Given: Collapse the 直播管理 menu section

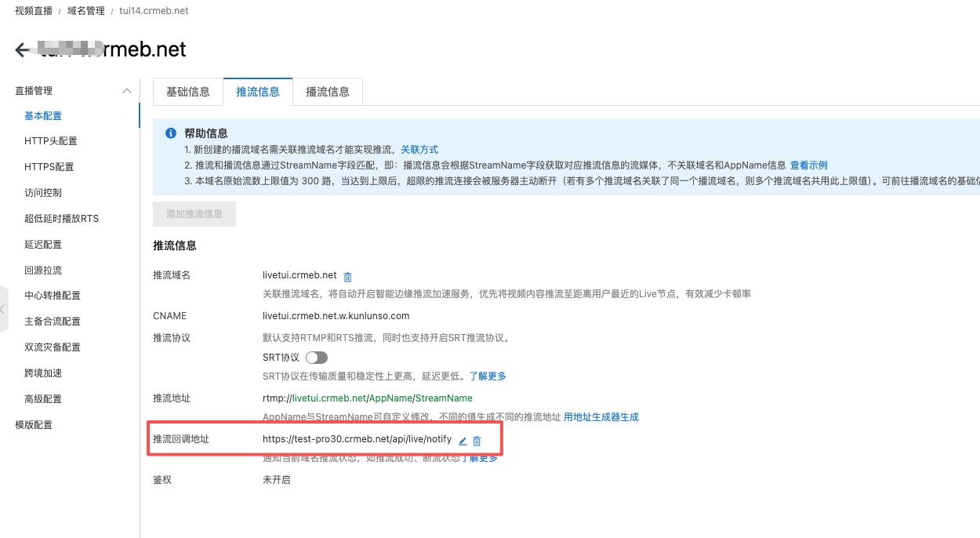Looking at the screenshot, I should (x=127, y=91).
